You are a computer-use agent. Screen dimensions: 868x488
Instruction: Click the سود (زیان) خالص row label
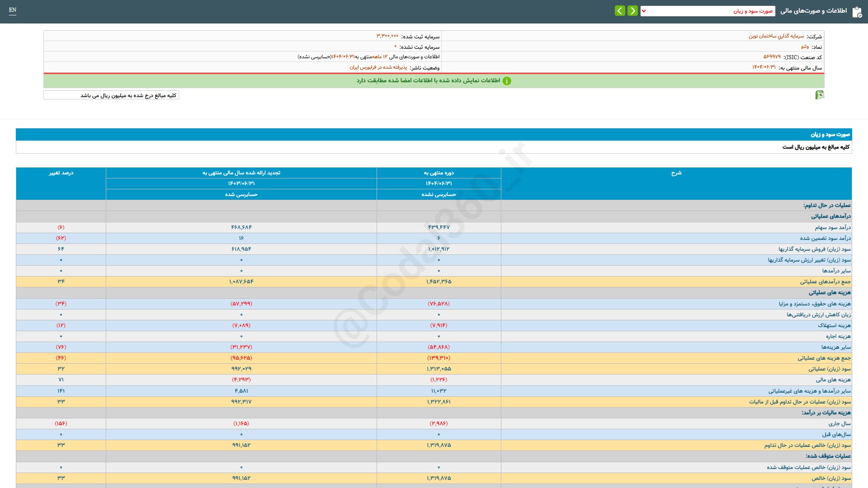(830, 478)
